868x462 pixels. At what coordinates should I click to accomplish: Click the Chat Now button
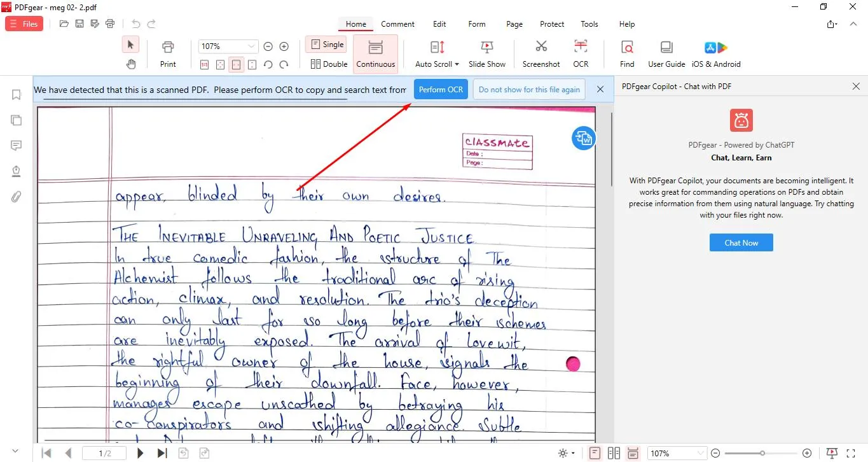(741, 242)
